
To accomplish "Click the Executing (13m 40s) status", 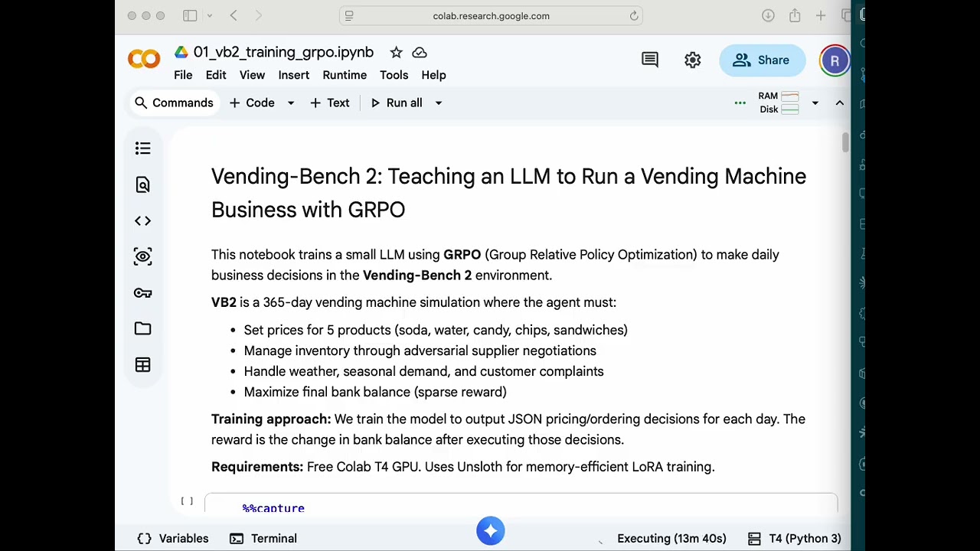I will [671, 538].
